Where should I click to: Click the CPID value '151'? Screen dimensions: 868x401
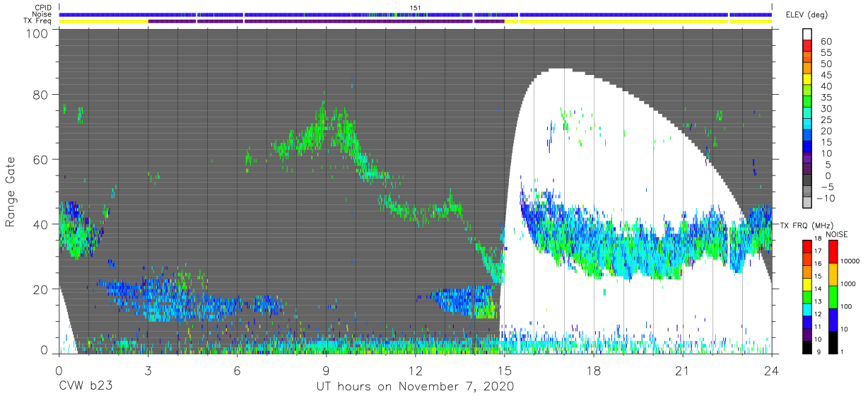pyautogui.click(x=416, y=8)
